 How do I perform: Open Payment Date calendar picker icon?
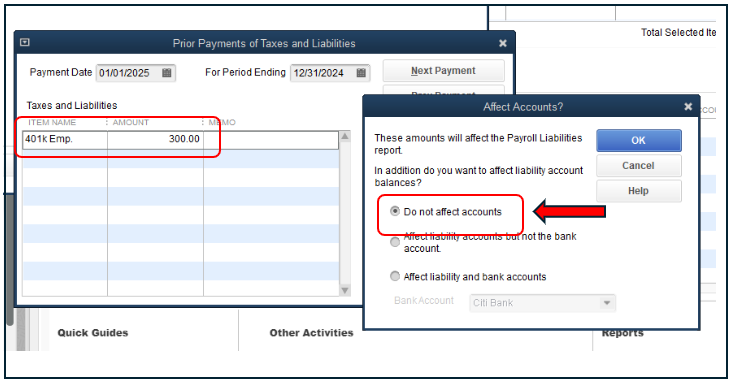pos(166,73)
